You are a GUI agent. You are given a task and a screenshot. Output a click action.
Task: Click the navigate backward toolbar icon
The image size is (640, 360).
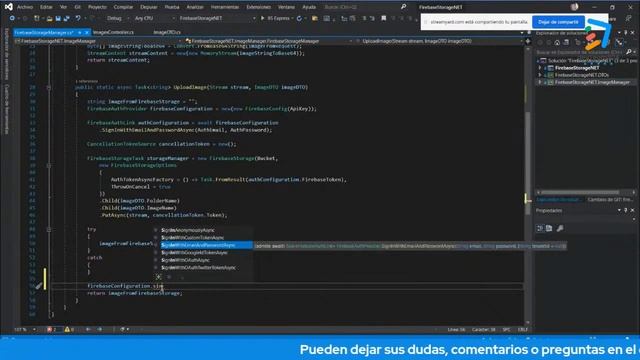pos(12,18)
